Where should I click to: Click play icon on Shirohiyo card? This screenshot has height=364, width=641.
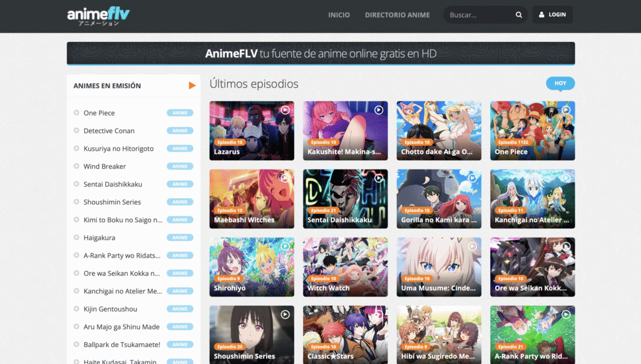tap(285, 246)
